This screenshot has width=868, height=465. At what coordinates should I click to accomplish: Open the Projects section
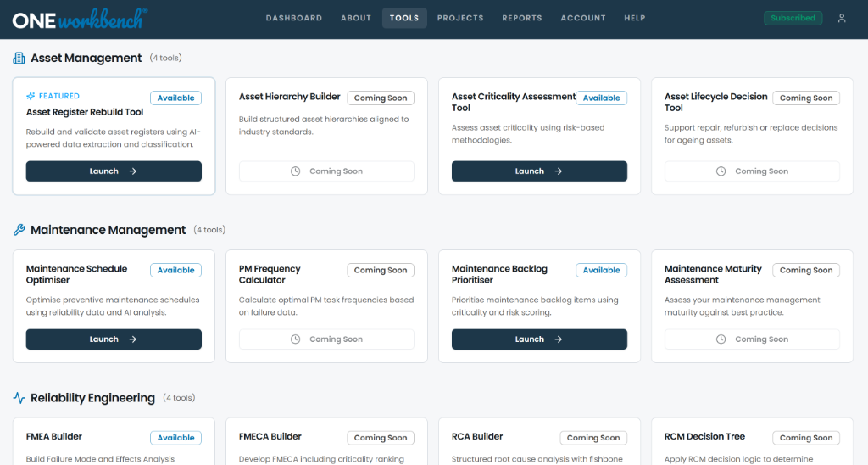pos(460,19)
